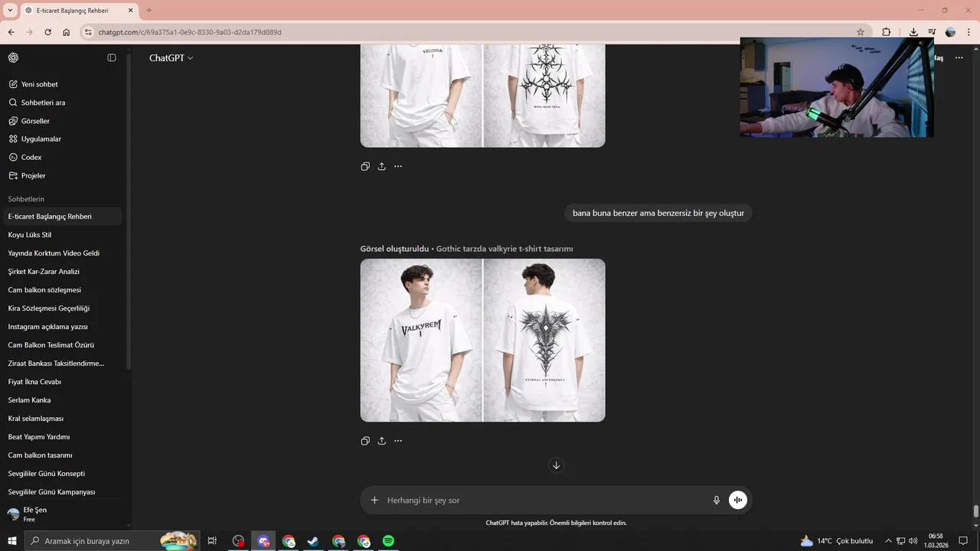The height and width of the screenshot is (551, 980).
Task: Go to the browser home page
Action: [x=67, y=32]
